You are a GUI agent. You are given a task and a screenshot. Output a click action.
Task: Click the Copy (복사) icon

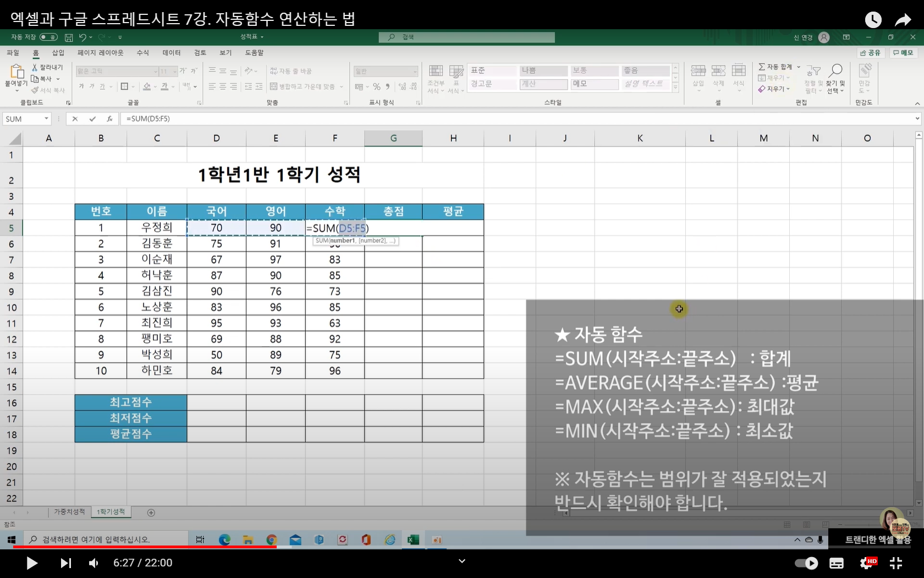35,79
